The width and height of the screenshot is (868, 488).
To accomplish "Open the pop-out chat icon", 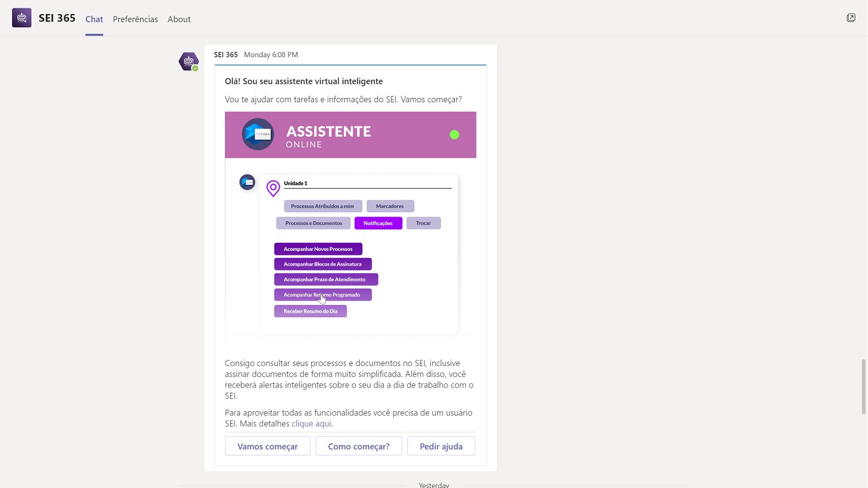I will [x=851, y=18].
